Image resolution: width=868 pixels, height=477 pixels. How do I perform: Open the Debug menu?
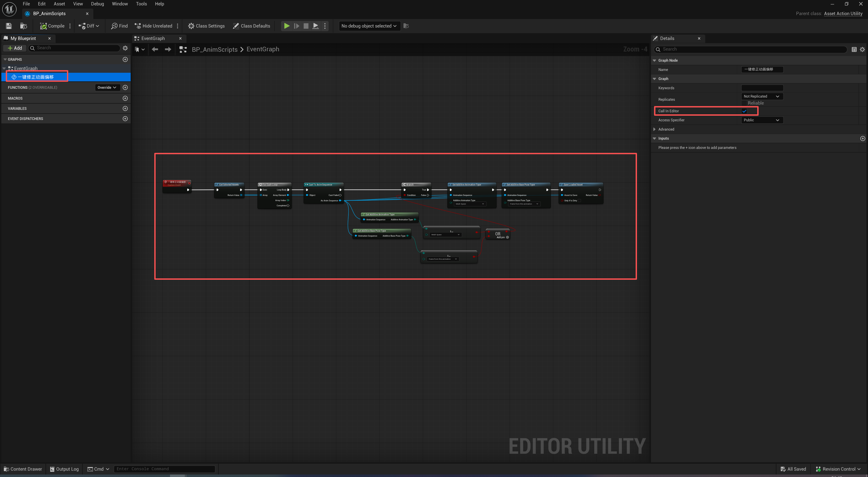97,4
